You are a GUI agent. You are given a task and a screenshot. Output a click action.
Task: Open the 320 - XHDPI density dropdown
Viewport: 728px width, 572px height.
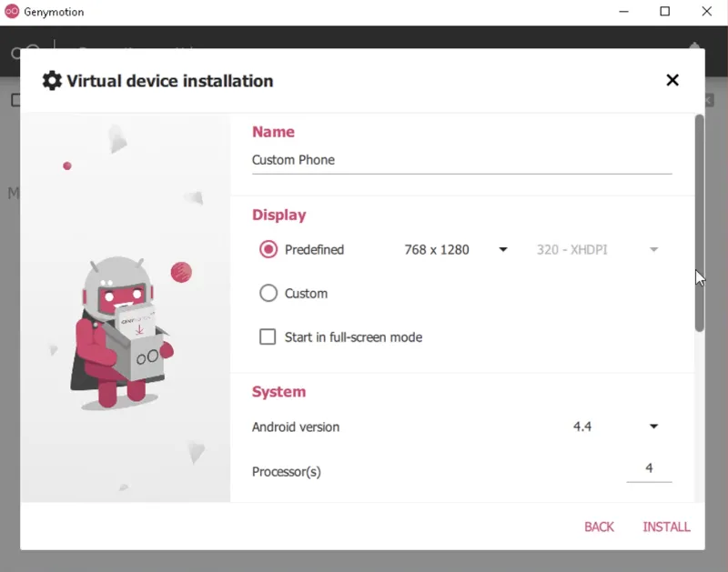point(597,249)
